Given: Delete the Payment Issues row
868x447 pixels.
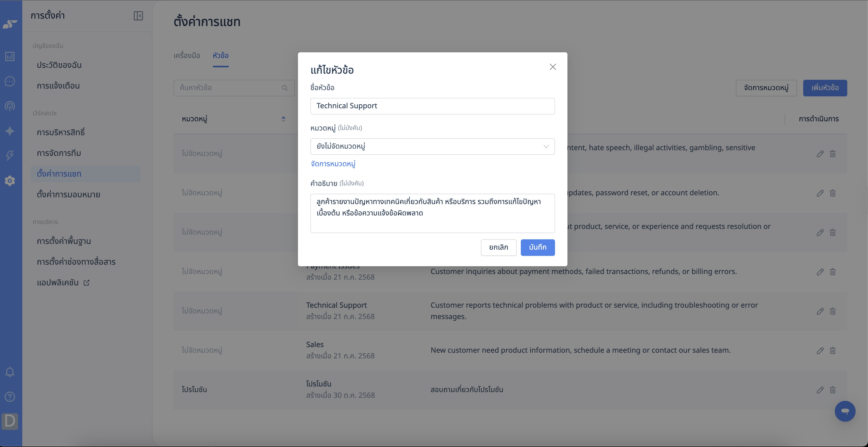Looking at the screenshot, I should point(833,272).
